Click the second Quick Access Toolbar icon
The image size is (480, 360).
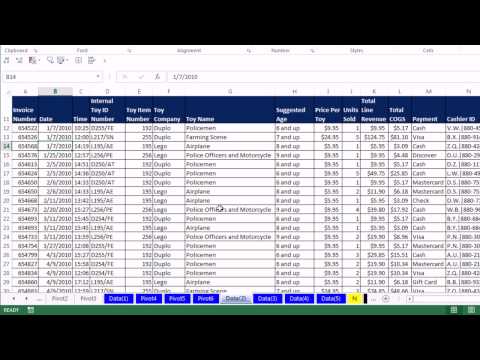click(x=19, y=60)
